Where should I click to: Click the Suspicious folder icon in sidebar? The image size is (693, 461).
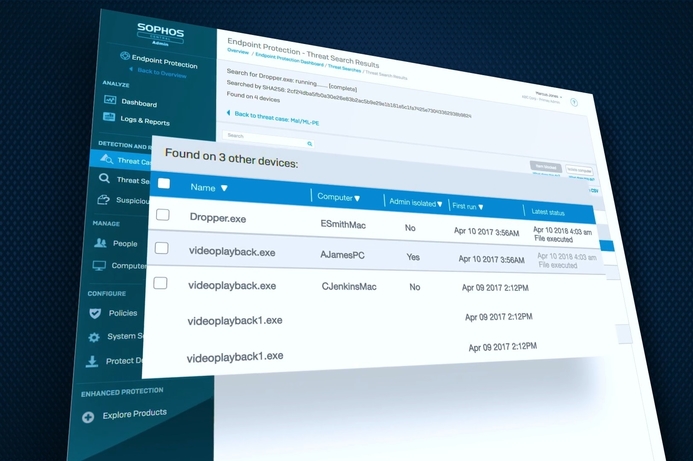click(103, 200)
